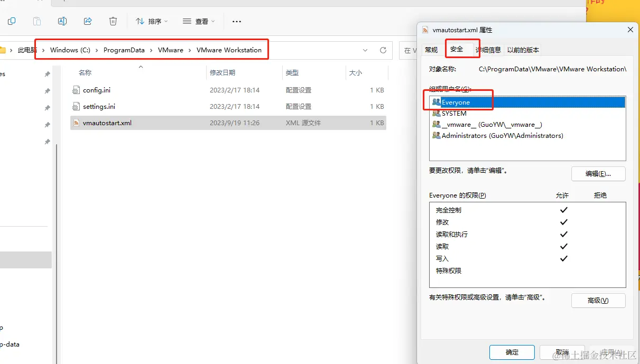
Task: Click VMware breadcrumb segment
Action: point(171,50)
